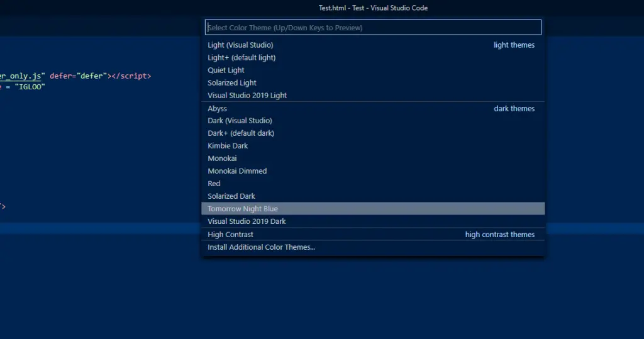Pick the Solarized Dark theme
Image resolution: width=644 pixels, height=339 pixels.
coord(373,196)
